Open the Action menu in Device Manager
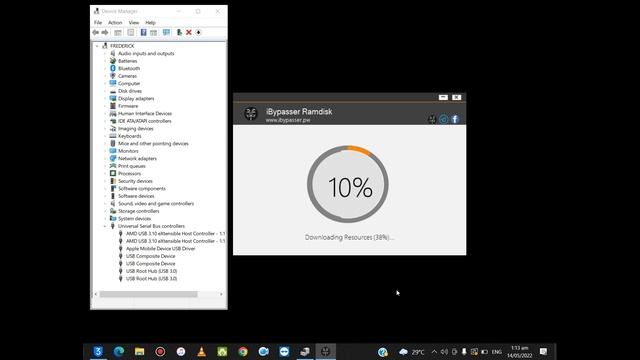This screenshot has height=360, width=640. (x=115, y=22)
